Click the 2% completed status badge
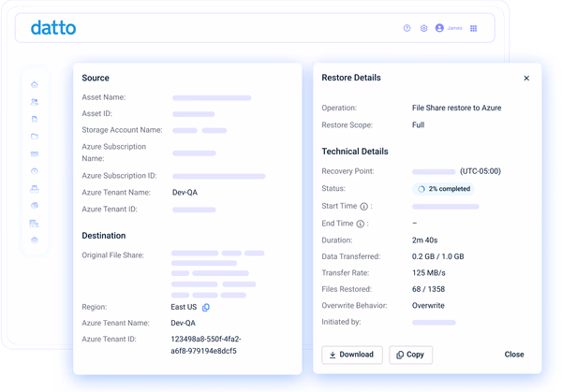Screen dimensions: 562x392 click(443, 189)
